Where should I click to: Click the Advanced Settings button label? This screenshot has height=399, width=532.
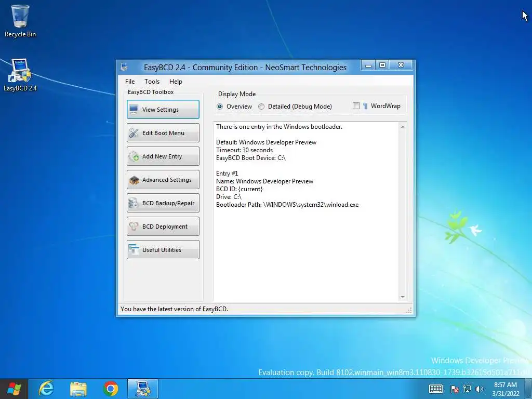[x=167, y=180]
